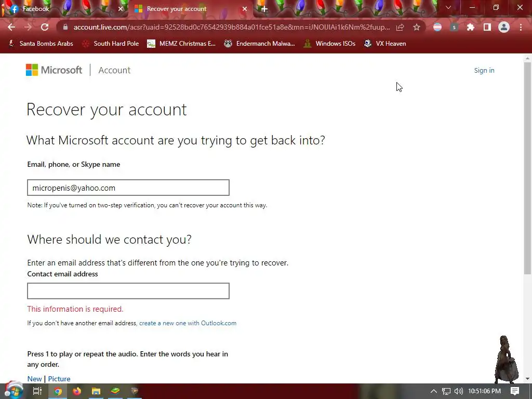The width and height of the screenshot is (532, 399).
Task: Click the address bar URL
Action: click(x=231, y=27)
